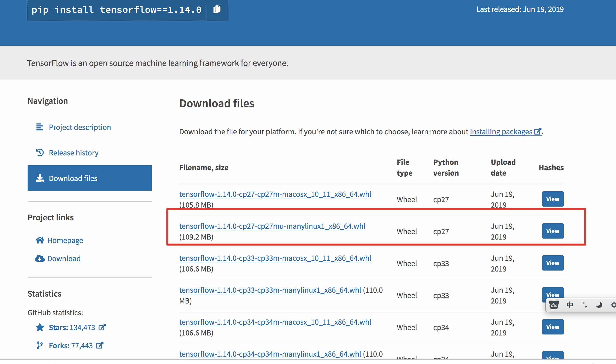Open input method settings gear icon
This screenshot has height=364, width=616.
click(x=613, y=305)
